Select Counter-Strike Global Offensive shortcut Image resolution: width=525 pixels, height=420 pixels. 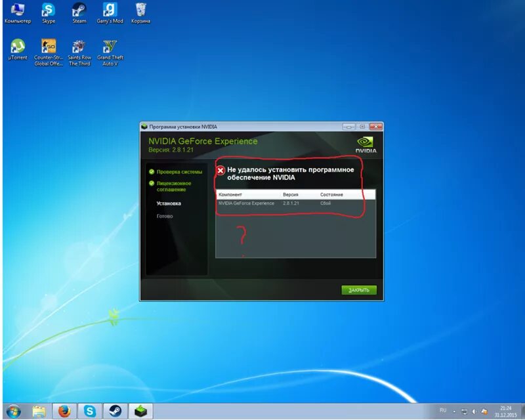49,52
